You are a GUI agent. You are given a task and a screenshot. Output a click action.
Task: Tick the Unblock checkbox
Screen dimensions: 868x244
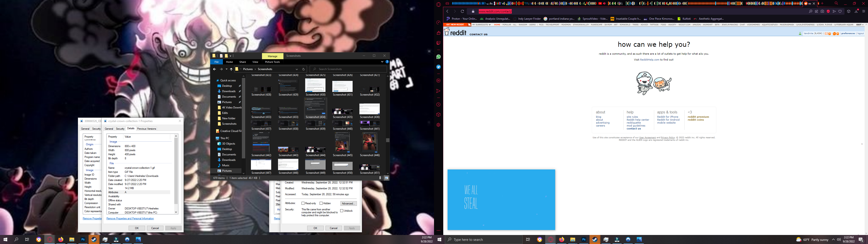click(x=342, y=211)
